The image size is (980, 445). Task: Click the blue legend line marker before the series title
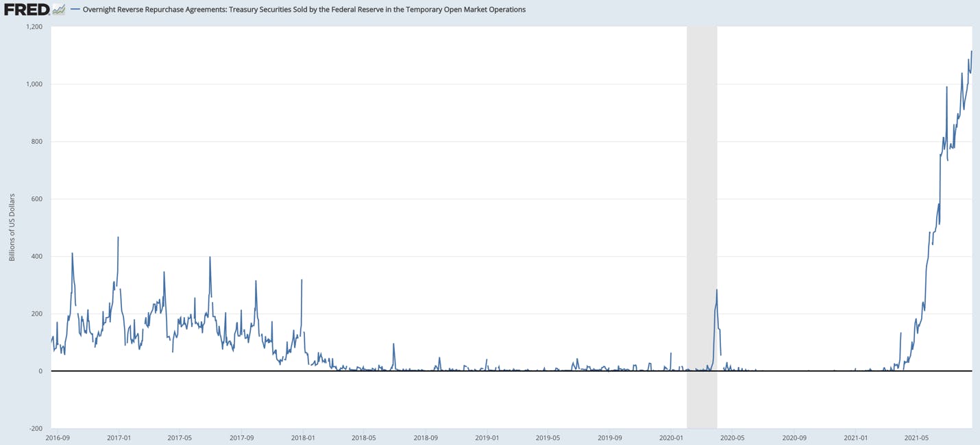pyautogui.click(x=75, y=10)
